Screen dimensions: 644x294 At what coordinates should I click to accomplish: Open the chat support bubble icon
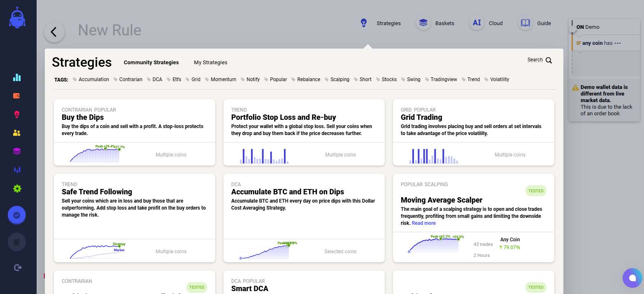[632, 278]
